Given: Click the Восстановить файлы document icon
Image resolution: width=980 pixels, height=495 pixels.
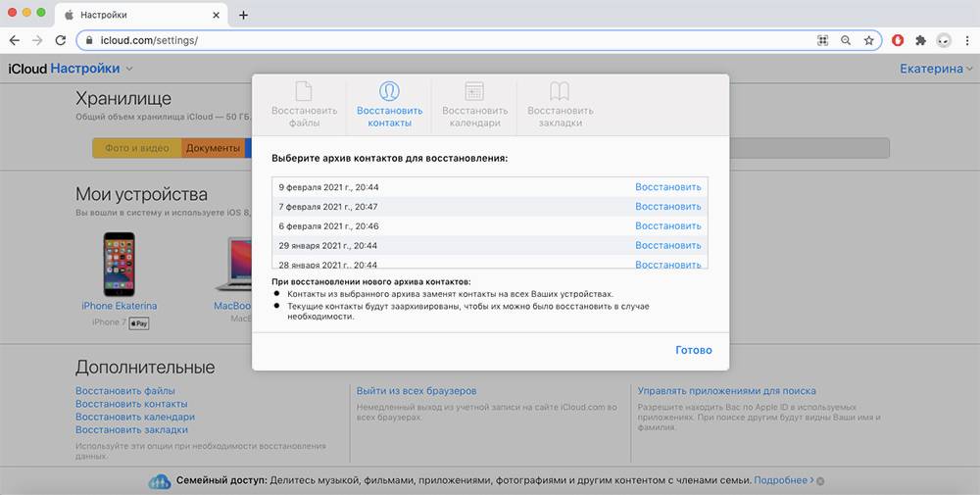Looking at the screenshot, I should point(304,92).
